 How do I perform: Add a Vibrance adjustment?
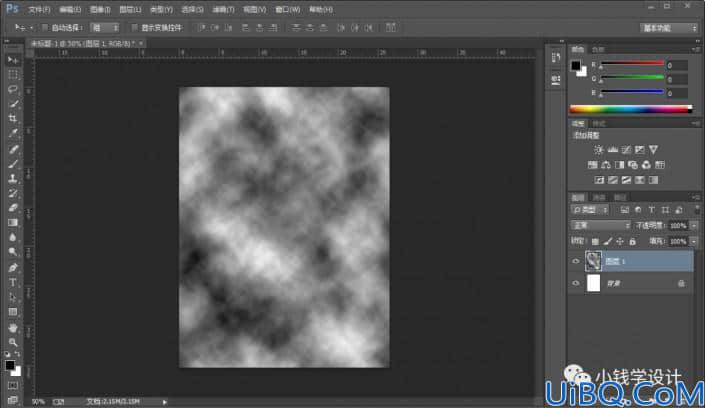[x=653, y=150]
